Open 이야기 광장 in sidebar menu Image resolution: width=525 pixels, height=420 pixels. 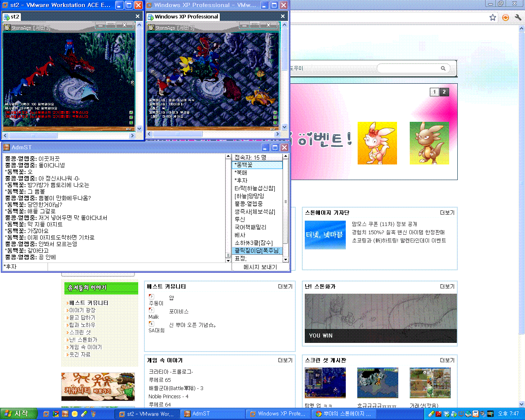82,310
